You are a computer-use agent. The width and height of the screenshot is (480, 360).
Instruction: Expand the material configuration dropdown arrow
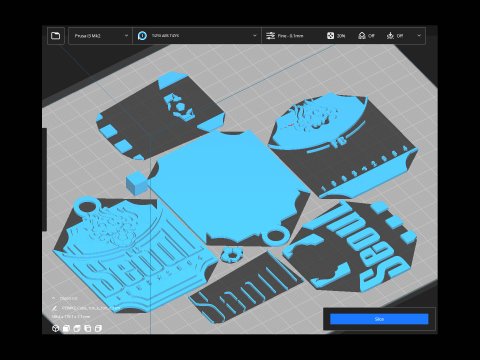(255, 36)
